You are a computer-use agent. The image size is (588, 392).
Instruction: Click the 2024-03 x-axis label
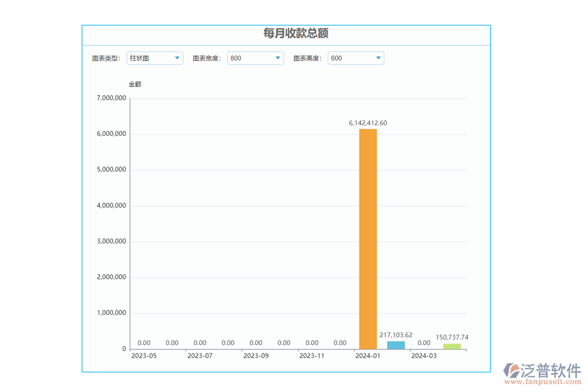(x=424, y=355)
